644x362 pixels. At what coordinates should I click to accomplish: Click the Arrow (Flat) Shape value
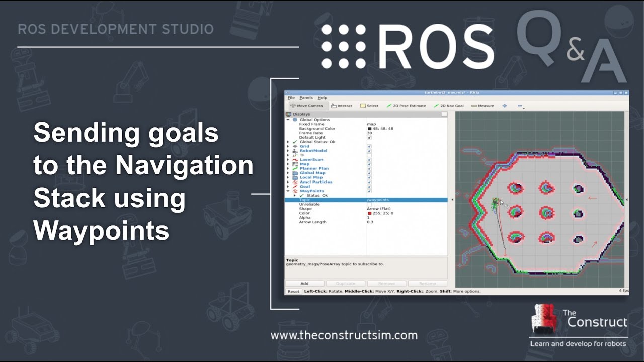[x=379, y=209]
